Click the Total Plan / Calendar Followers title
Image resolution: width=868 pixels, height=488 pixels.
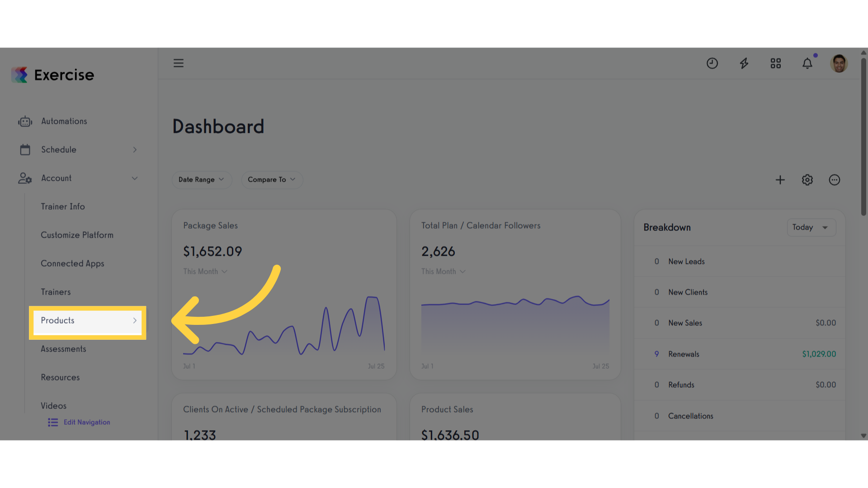(x=481, y=225)
